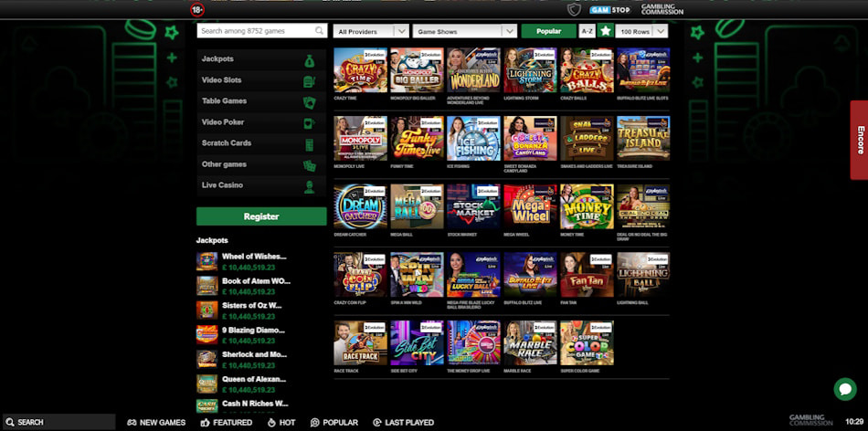Open the All Providers dropdown

click(371, 32)
